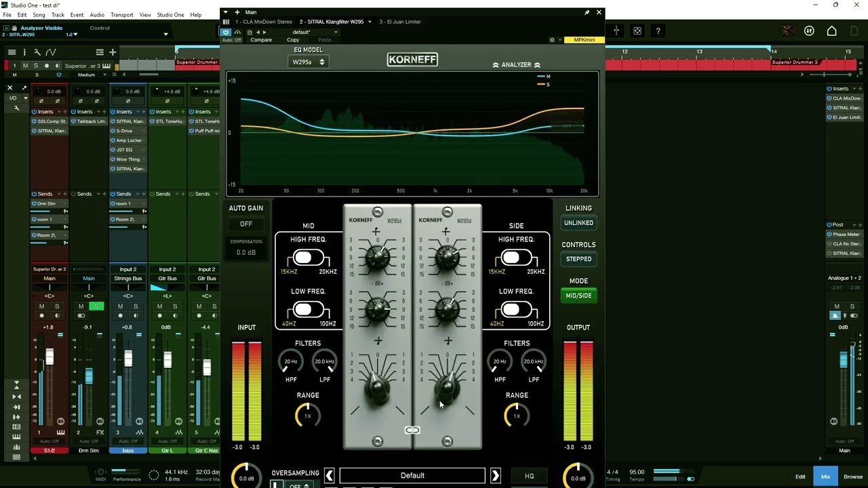This screenshot has width=868, height=488.
Task: Click the Compare button
Action: [261, 40]
